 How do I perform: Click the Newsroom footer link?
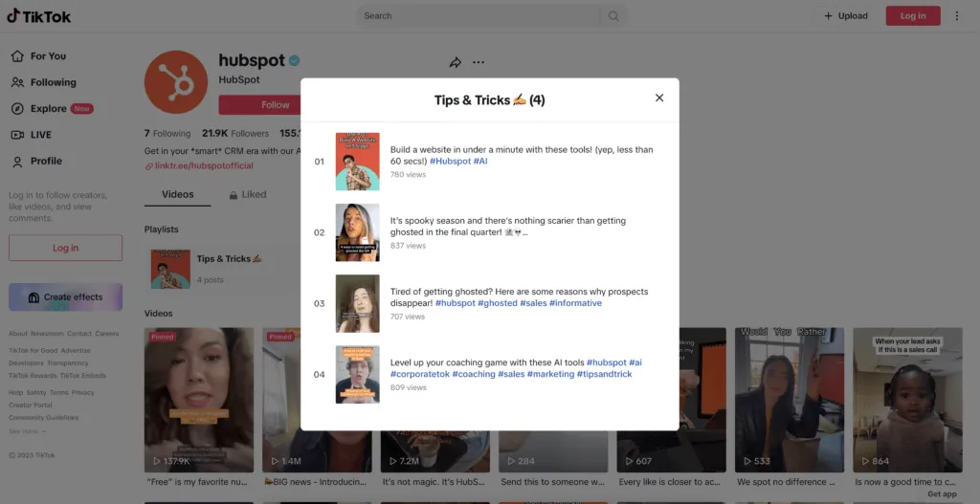48,334
